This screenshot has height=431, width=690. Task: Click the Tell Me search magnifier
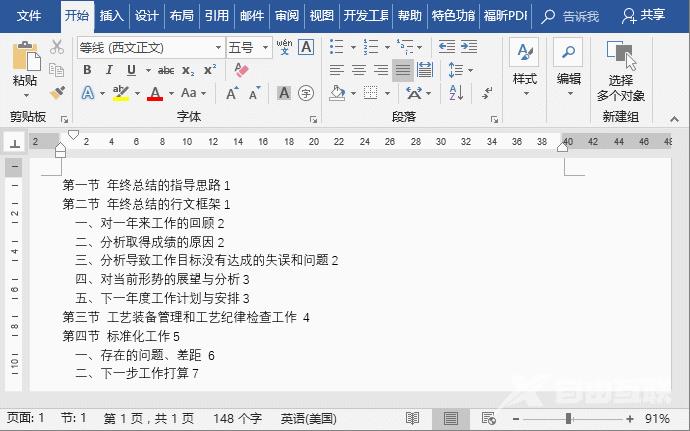pos(547,16)
